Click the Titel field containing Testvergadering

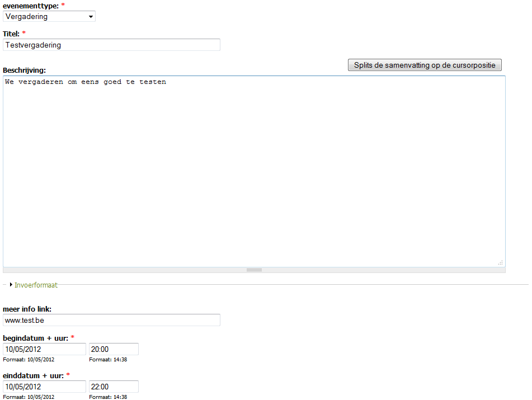point(111,45)
